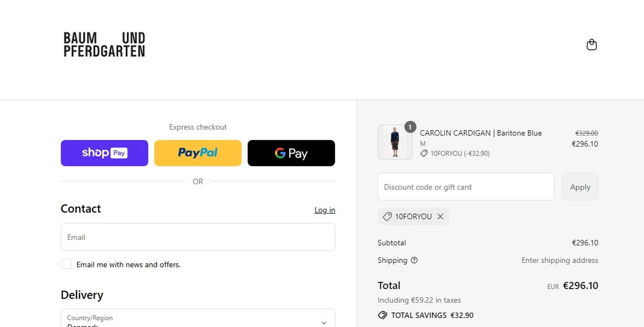Click the discount code or gift card field
Screen dimensions: 644x327
coord(466,187)
